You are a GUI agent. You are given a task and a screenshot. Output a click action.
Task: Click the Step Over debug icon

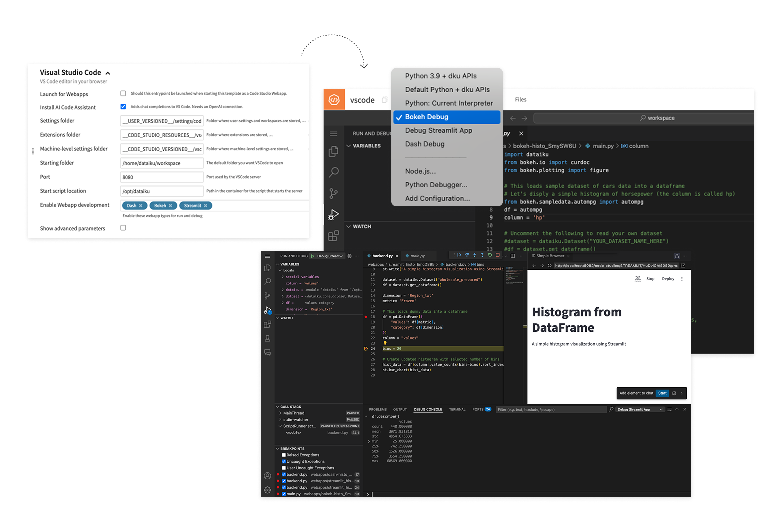pos(467,255)
